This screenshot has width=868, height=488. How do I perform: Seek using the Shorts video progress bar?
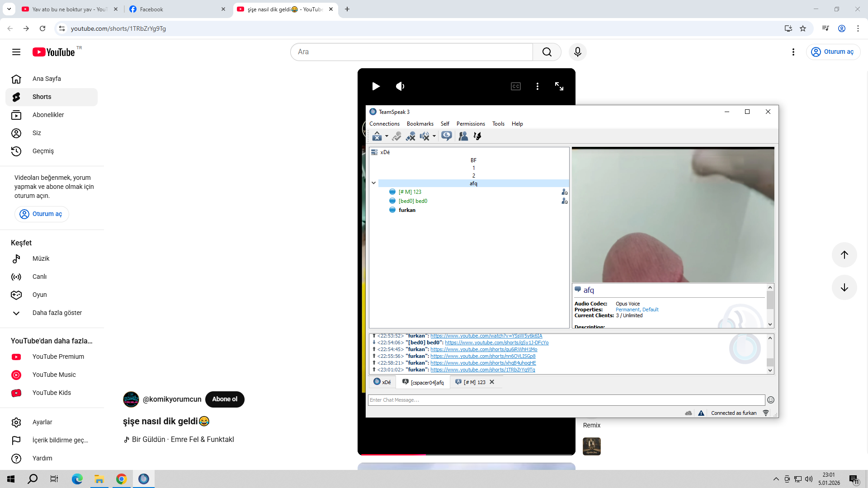[467, 454]
